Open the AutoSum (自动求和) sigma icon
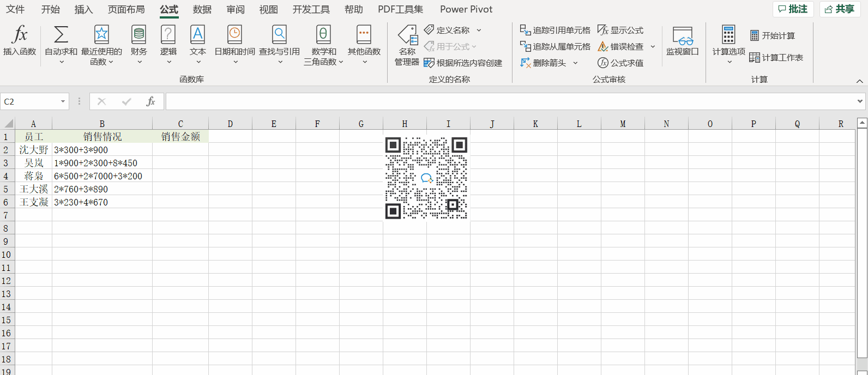Viewport: 868px width, 375px height. tap(61, 35)
